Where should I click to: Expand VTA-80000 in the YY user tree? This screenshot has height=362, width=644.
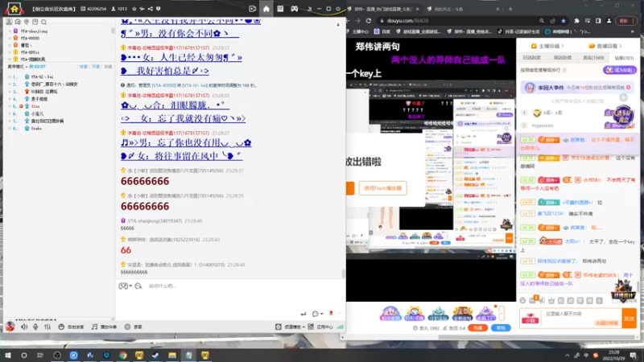(x=10, y=38)
